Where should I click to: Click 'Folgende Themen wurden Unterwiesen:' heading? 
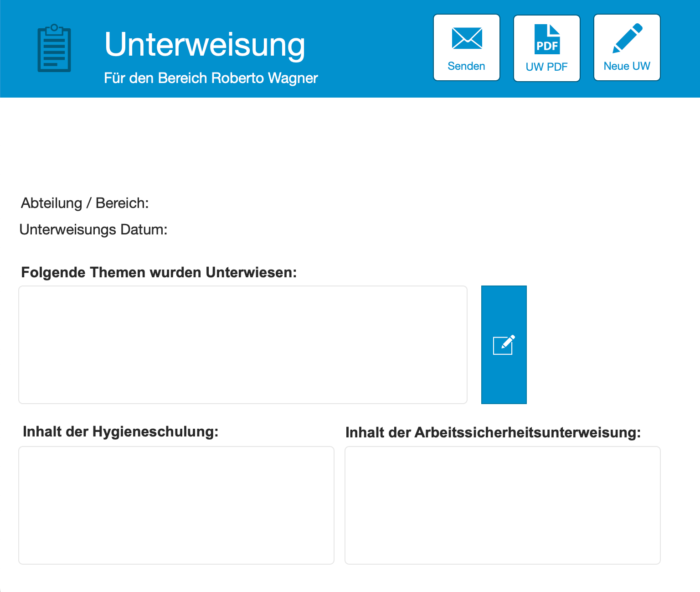point(159,272)
